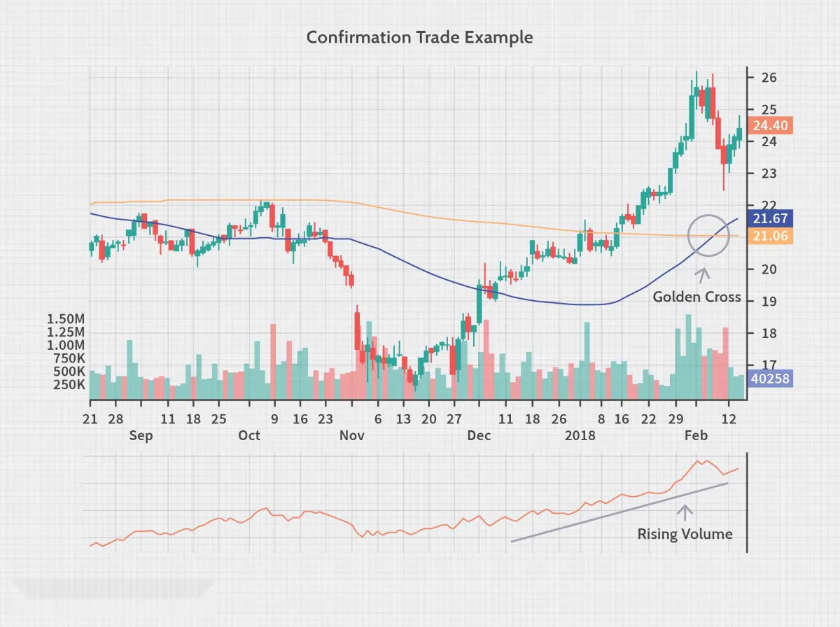Click the 250K volume axis label
Screen dimensions: 840x627
(69, 385)
